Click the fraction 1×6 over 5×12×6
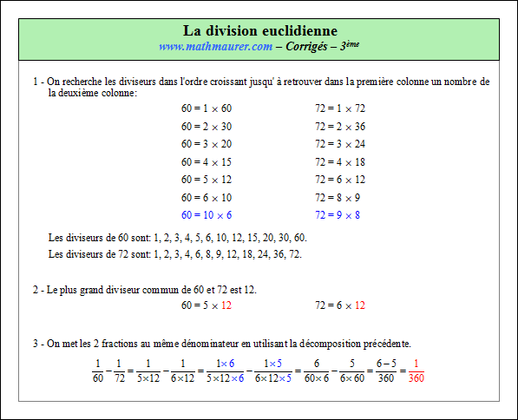 coord(226,371)
